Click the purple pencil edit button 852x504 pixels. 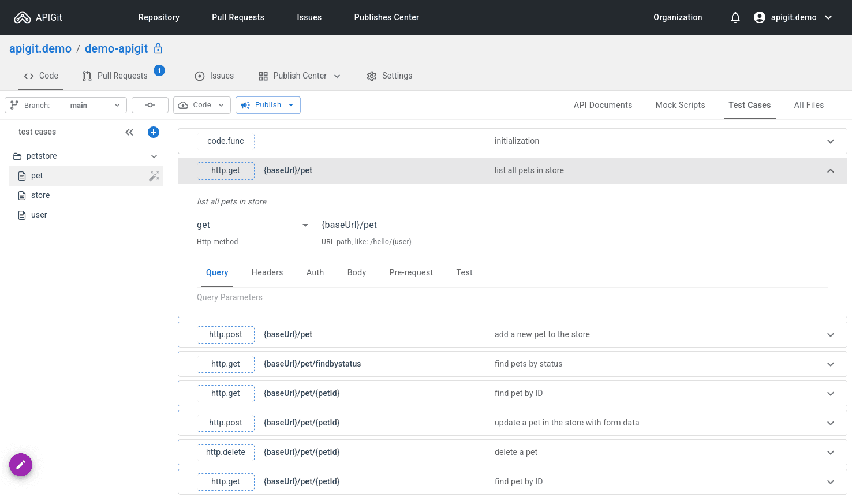click(21, 465)
